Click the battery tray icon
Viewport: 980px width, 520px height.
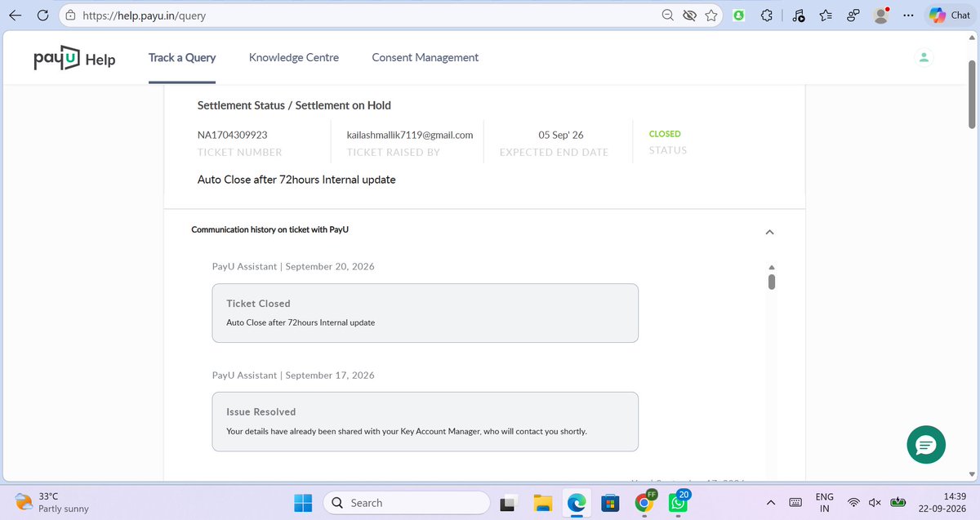pos(898,502)
